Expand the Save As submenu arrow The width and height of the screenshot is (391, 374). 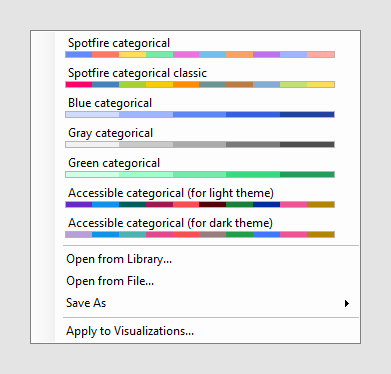click(347, 303)
